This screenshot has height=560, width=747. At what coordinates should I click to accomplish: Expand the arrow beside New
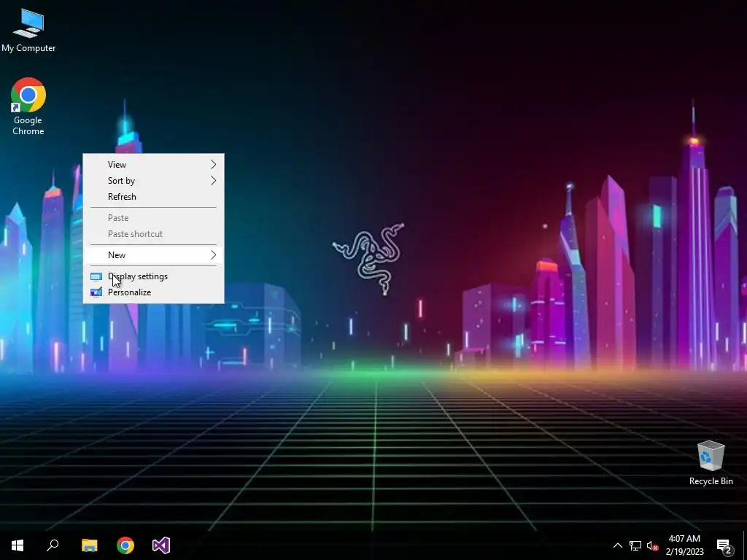point(214,255)
